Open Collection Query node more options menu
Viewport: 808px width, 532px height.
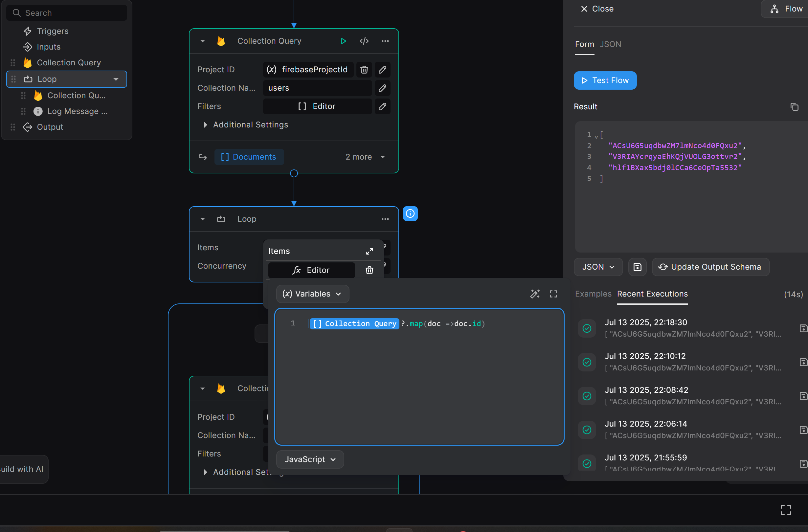385,41
